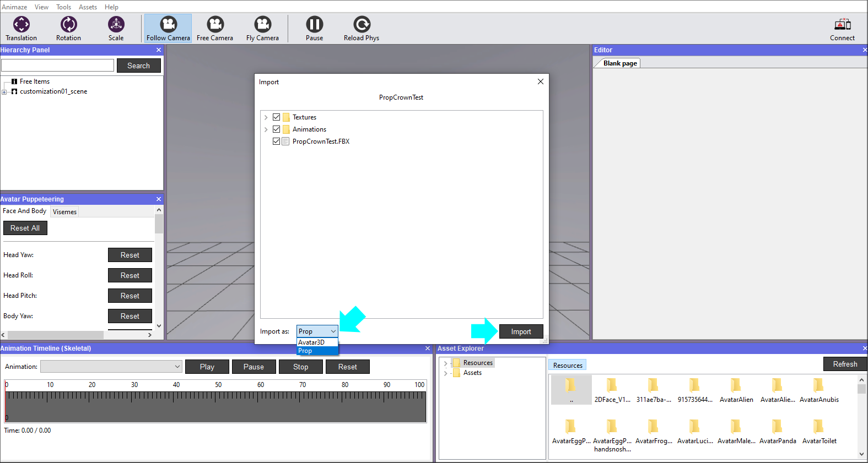Click the Import button in dialog
The width and height of the screenshot is (868, 463).
click(521, 331)
